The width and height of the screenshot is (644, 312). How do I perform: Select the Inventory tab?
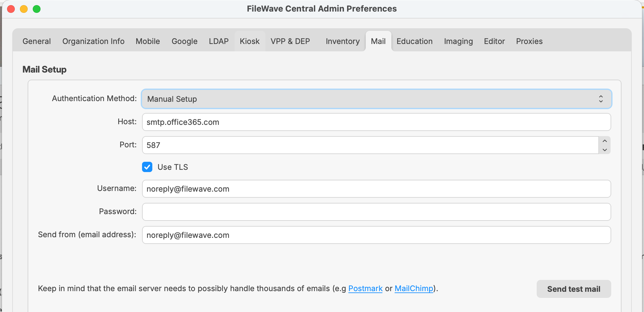click(343, 41)
